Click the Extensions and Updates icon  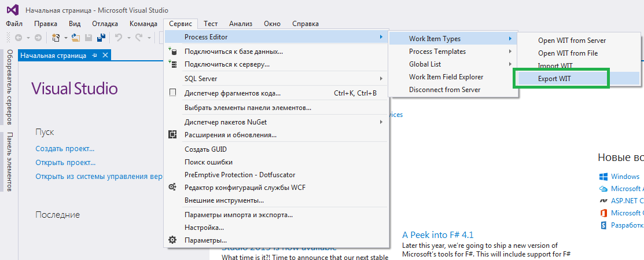[172, 135]
